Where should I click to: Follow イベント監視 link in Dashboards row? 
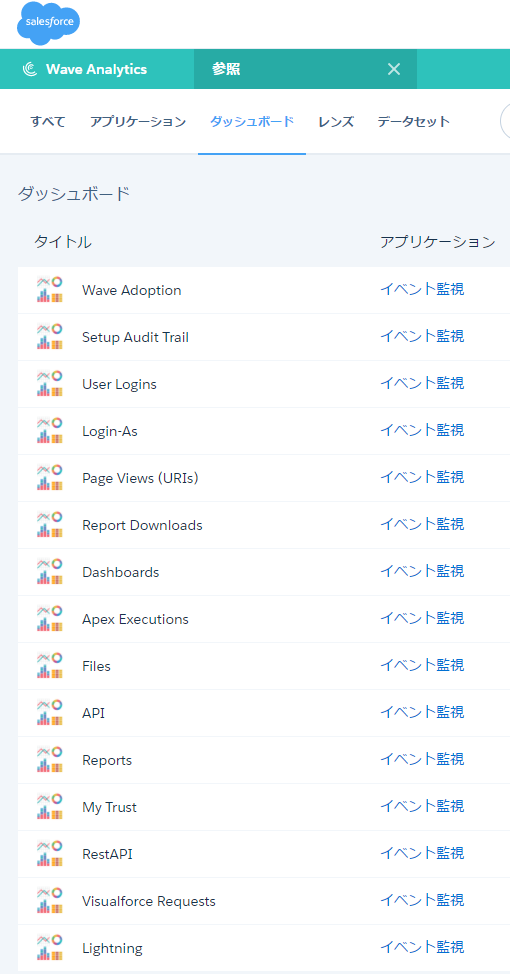click(422, 571)
